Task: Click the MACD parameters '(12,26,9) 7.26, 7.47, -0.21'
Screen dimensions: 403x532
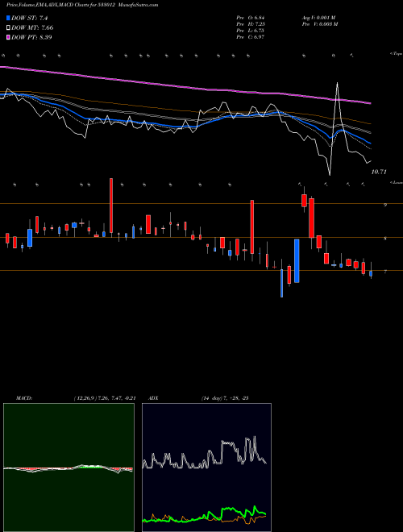Action: (105, 398)
